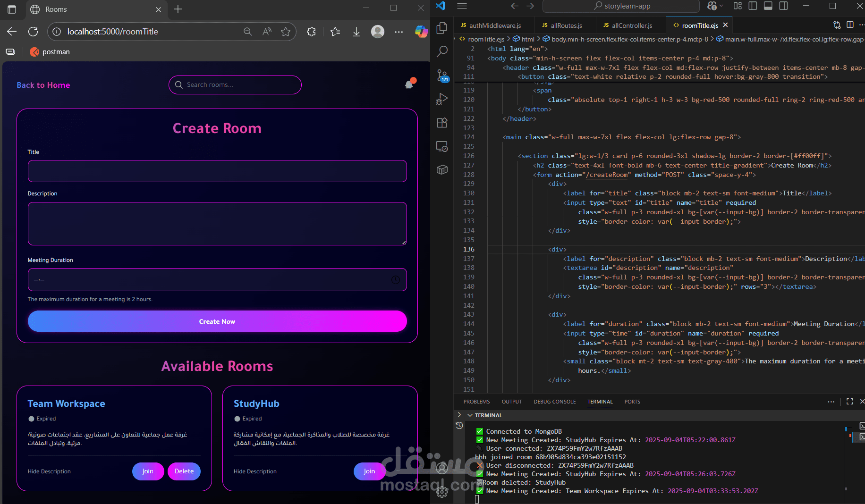Open the PROBLEMS panel tab
The width and height of the screenshot is (865, 504).
[476, 402]
